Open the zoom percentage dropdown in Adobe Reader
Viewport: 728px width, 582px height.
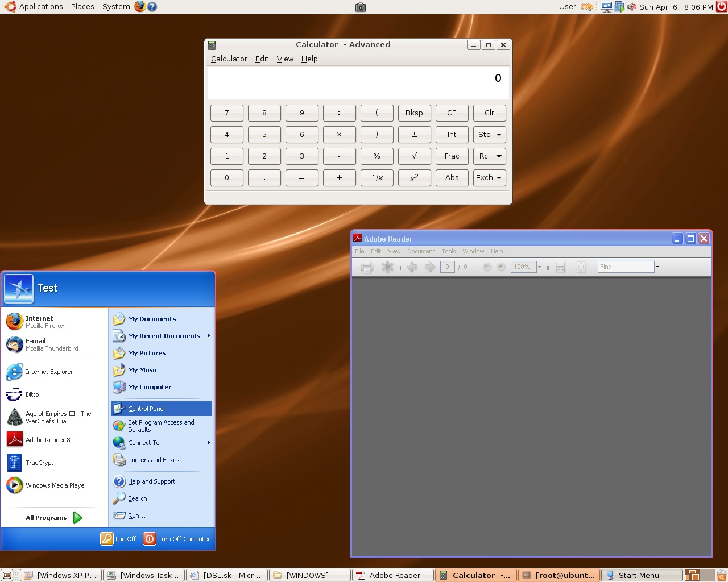click(x=539, y=267)
